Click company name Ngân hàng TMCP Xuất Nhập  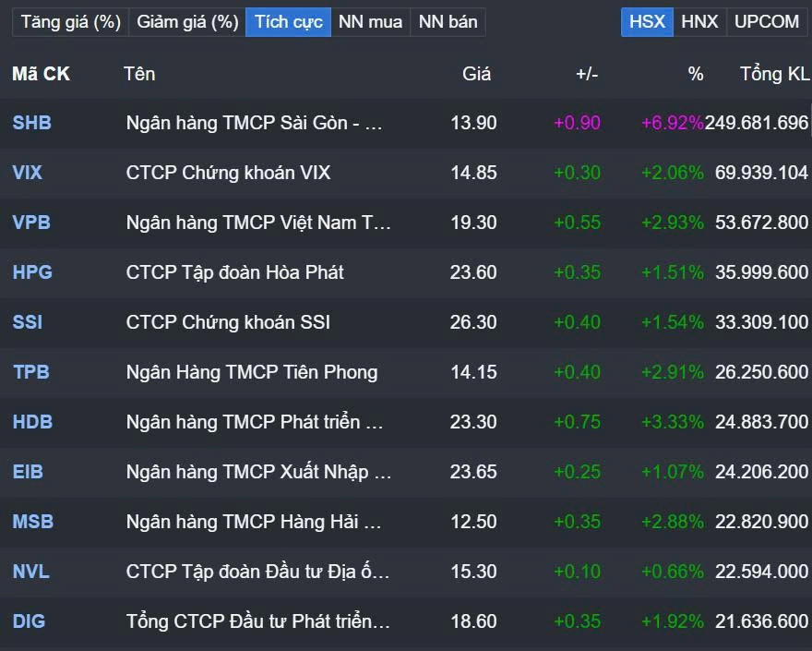[x=259, y=472]
